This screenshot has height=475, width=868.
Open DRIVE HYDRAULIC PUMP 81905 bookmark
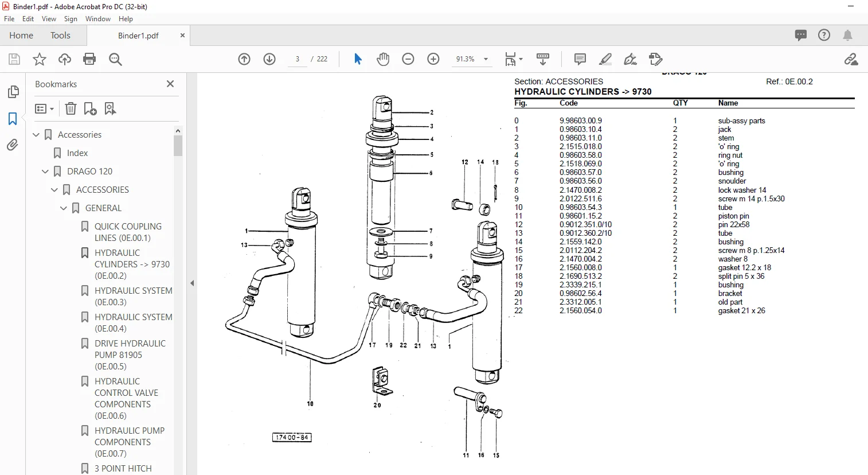tap(130, 355)
